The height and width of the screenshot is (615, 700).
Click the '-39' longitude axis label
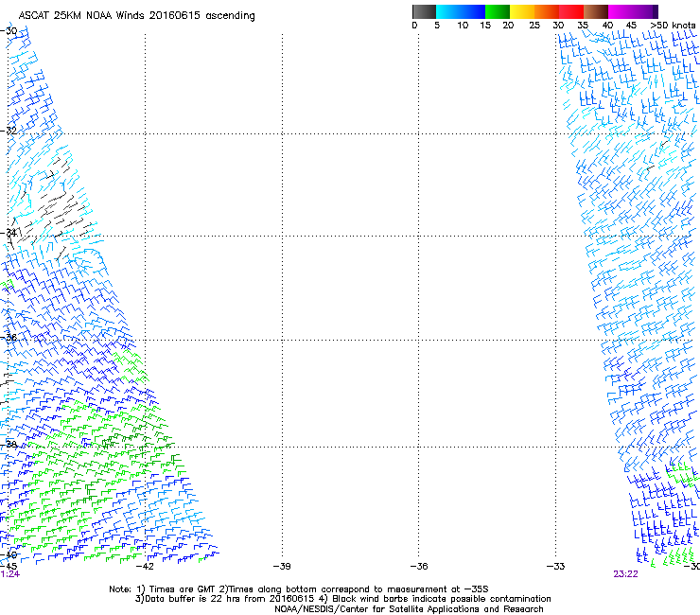pyautogui.click(x=282, y=567)
